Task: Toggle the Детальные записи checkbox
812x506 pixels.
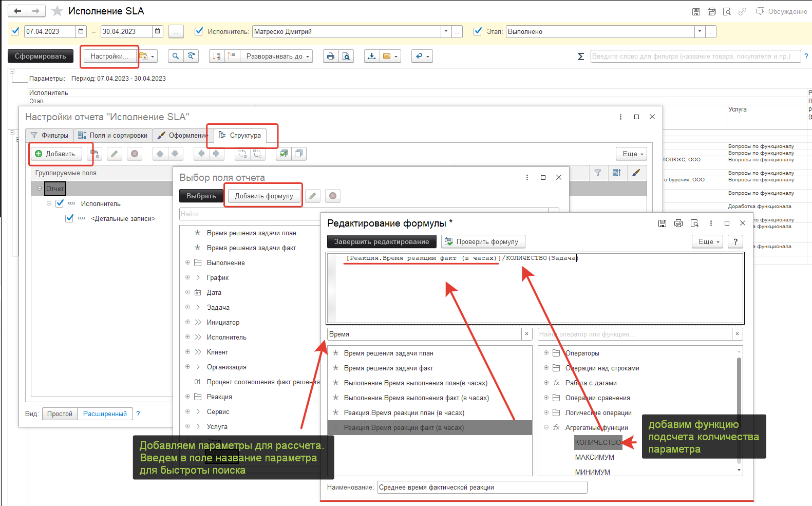Action: click(x=69, y=218)
